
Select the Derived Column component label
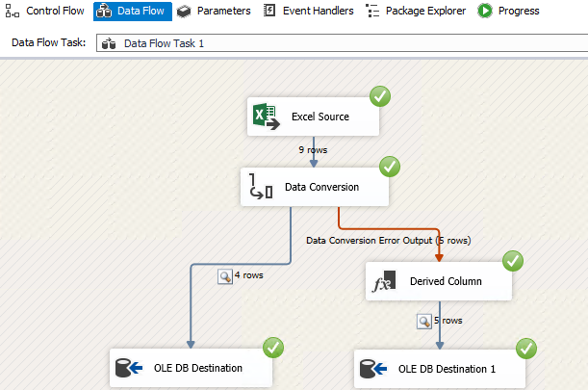[x=446, y=281]
